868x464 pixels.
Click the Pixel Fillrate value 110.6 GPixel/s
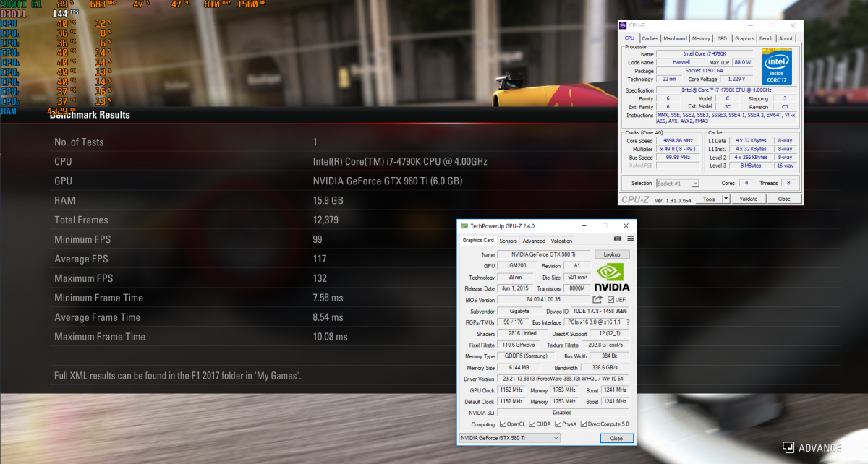(x=519, y=345)
